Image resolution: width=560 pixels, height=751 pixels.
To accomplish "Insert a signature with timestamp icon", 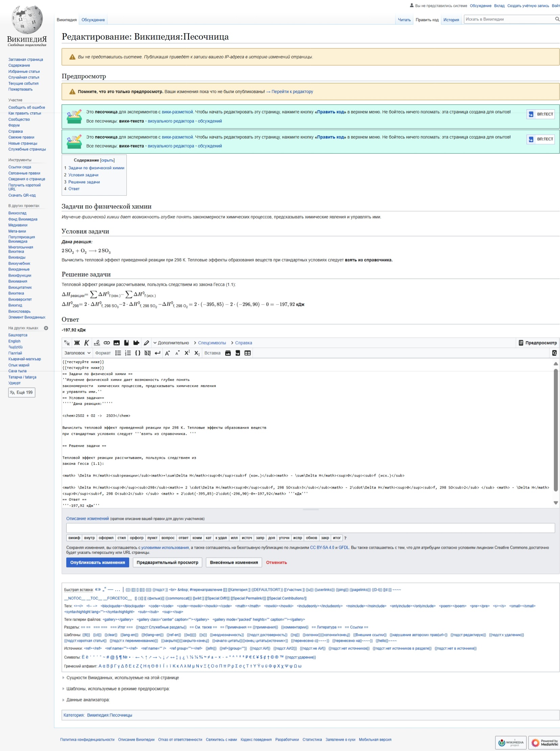I will [x=97, y=343].
